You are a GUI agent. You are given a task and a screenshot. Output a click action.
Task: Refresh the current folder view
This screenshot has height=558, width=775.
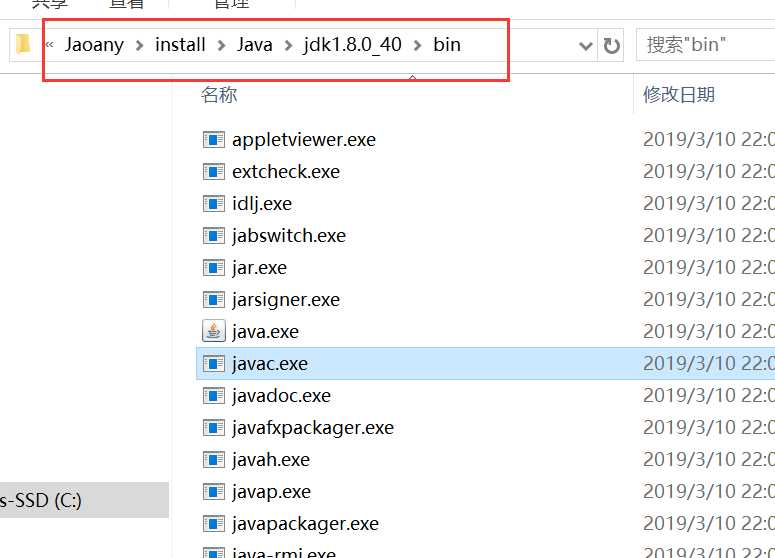pos(611,45)
